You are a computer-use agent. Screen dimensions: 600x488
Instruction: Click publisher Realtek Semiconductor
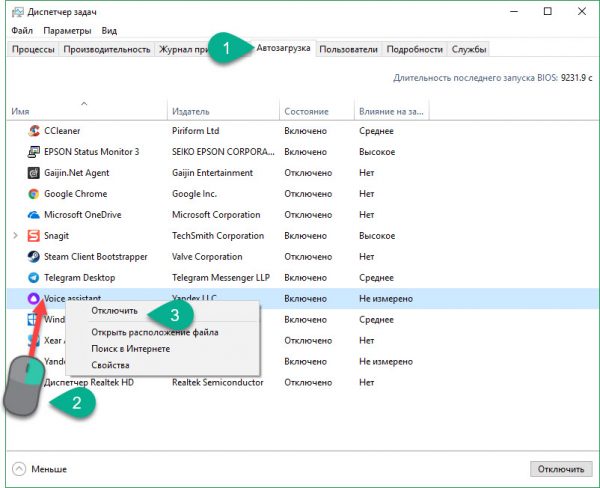218,382
